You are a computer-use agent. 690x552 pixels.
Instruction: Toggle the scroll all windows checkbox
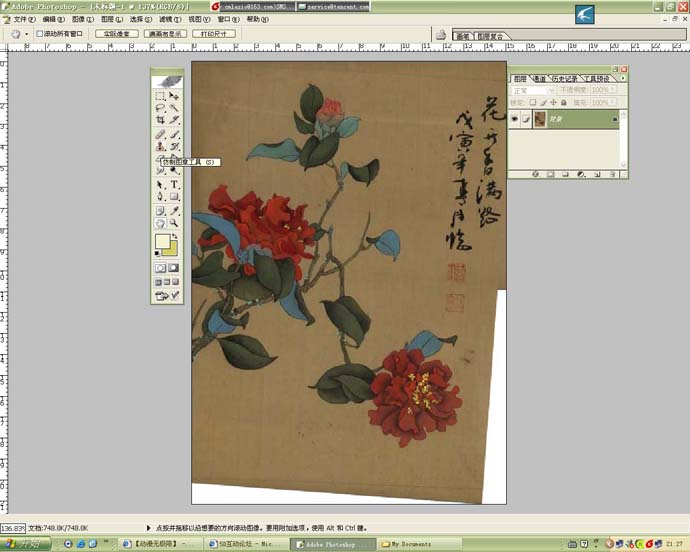[x=39, y=34]
